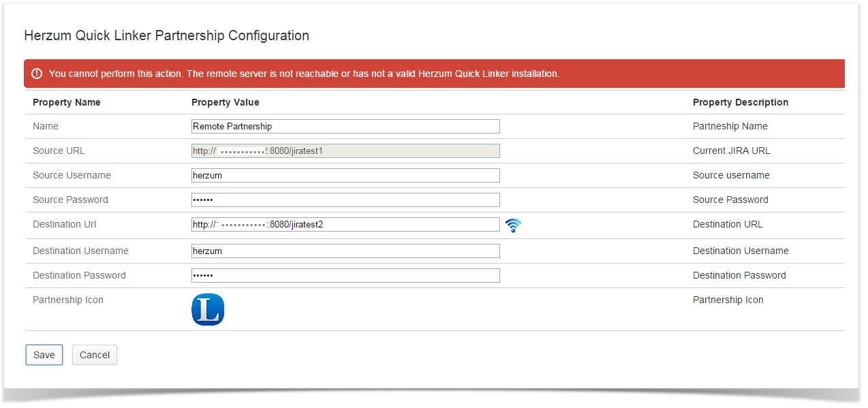Image resolution: width=868 pixels, height=408 pixels.
Task: Click the connection test wifi icon
Action: (513, 225)
